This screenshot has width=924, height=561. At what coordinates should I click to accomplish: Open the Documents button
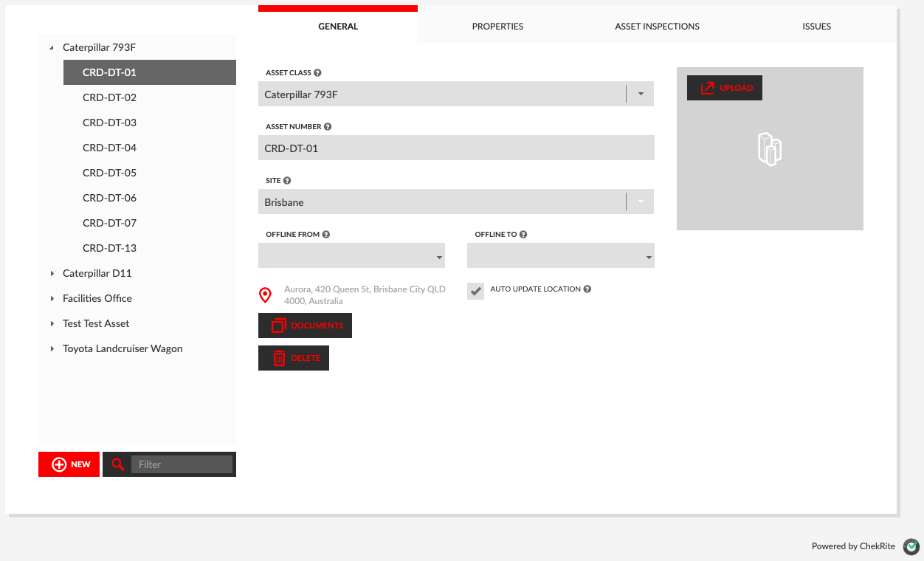coord(305,326)
